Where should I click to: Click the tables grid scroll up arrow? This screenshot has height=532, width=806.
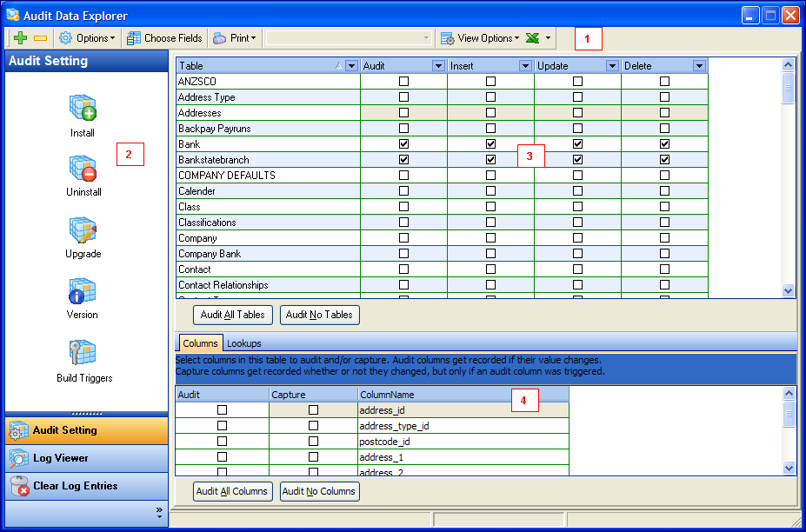click(x=788, y=65)
